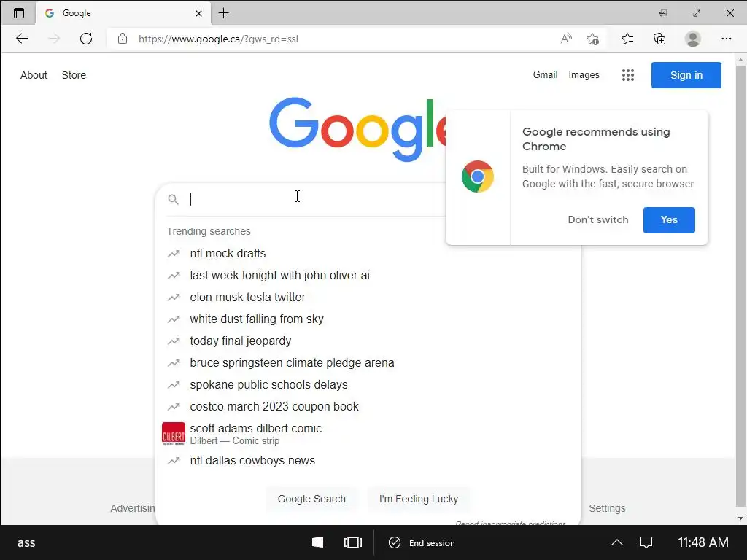The image size is (747, 560).
Task: Choose 'elon musk tesla twitter' suggestion
Action: 368,297
